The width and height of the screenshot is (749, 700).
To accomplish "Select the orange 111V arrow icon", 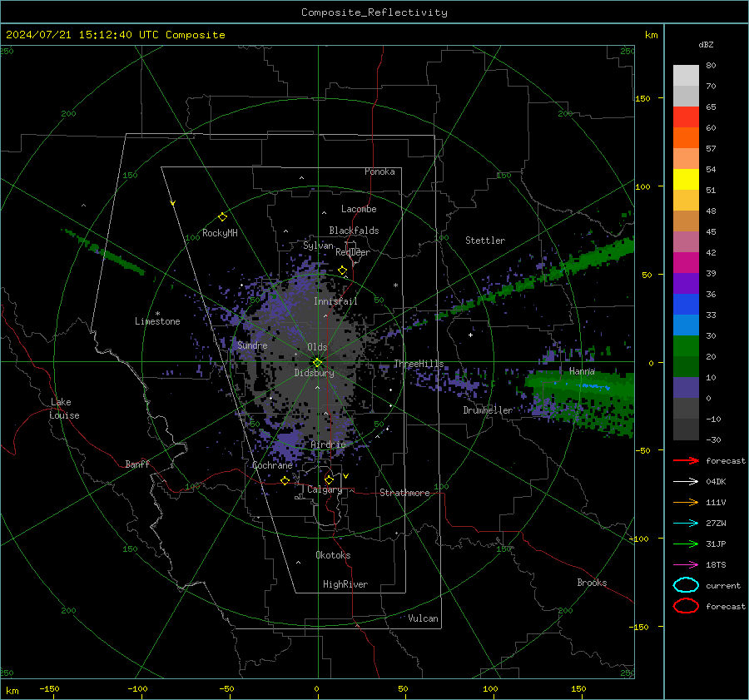I will (x=686, y=502).
